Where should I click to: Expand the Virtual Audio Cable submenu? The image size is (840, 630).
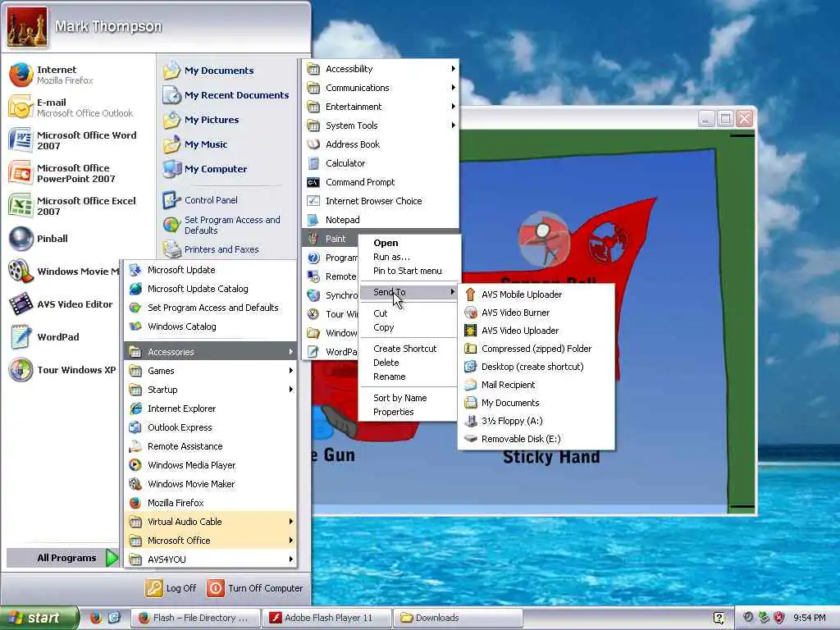[x=211, y=521]
